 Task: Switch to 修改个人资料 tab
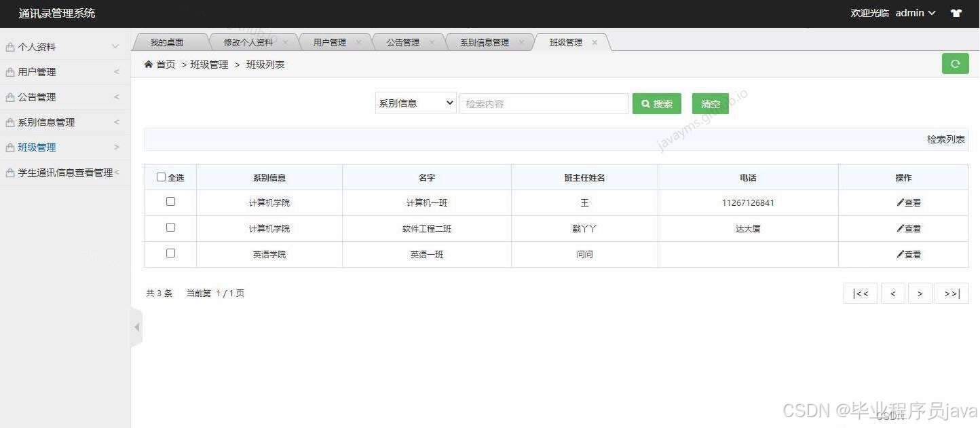coord(248,42)
